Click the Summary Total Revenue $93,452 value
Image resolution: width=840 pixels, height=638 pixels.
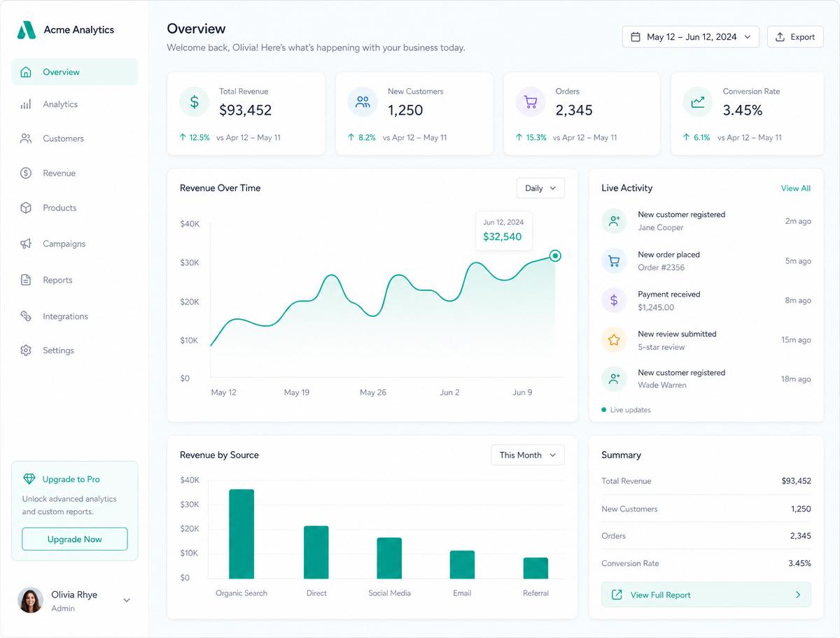click(x=796, y=481)
